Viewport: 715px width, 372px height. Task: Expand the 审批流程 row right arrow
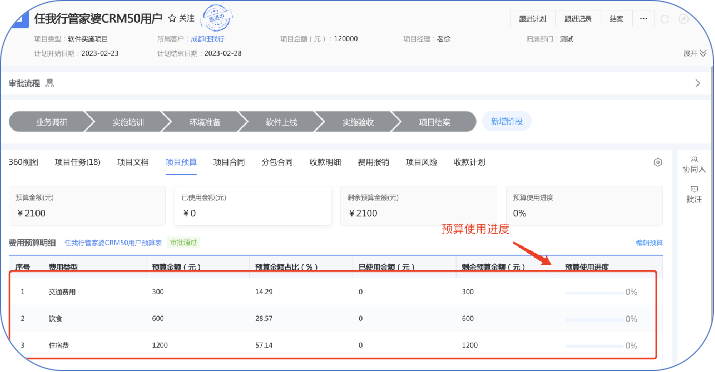tap(698, 83)
